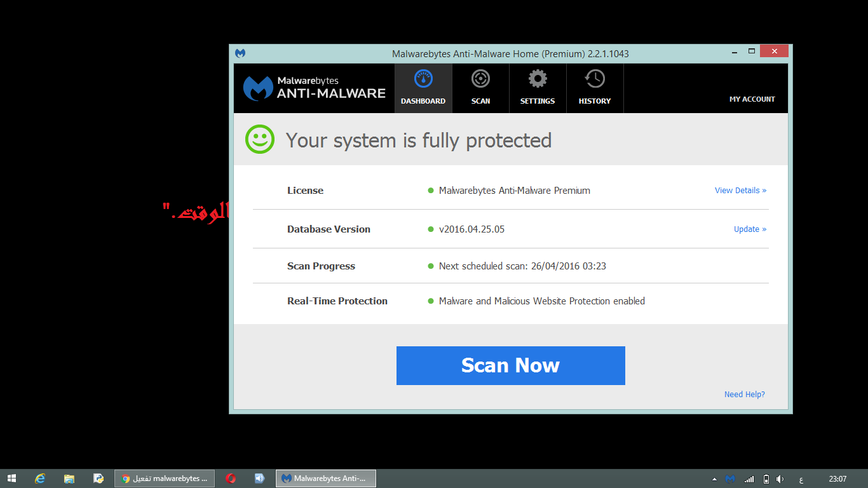Click database version v2016.04.25.05
Image resolution: width=868 pixels, height=488 pixels.
[471, 229]
